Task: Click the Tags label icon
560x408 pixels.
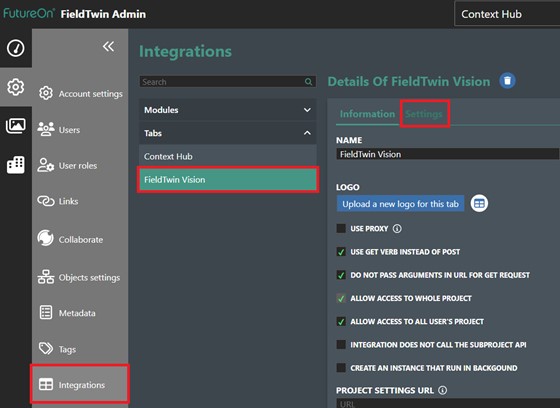Action: point(46,348)
